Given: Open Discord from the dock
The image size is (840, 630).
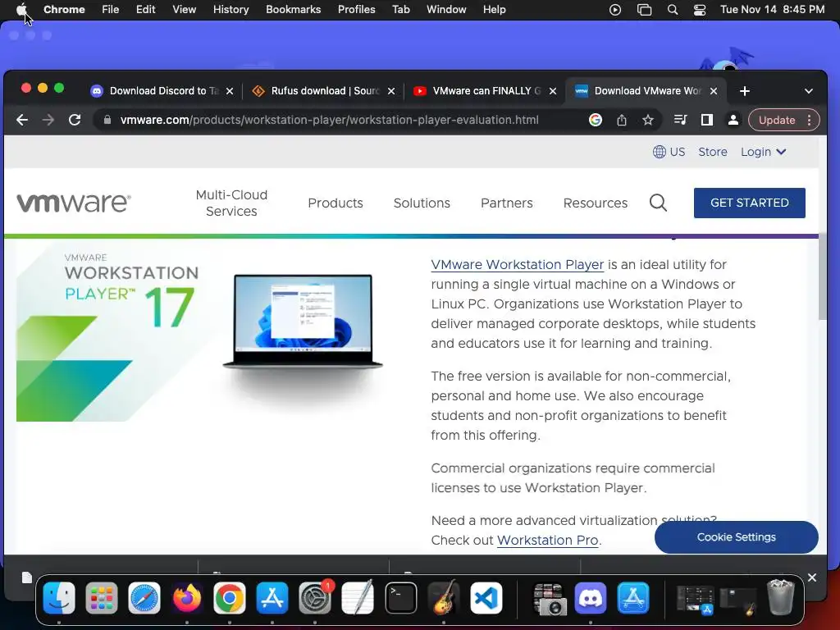Looking at the screenshot, I should (591, 598).
